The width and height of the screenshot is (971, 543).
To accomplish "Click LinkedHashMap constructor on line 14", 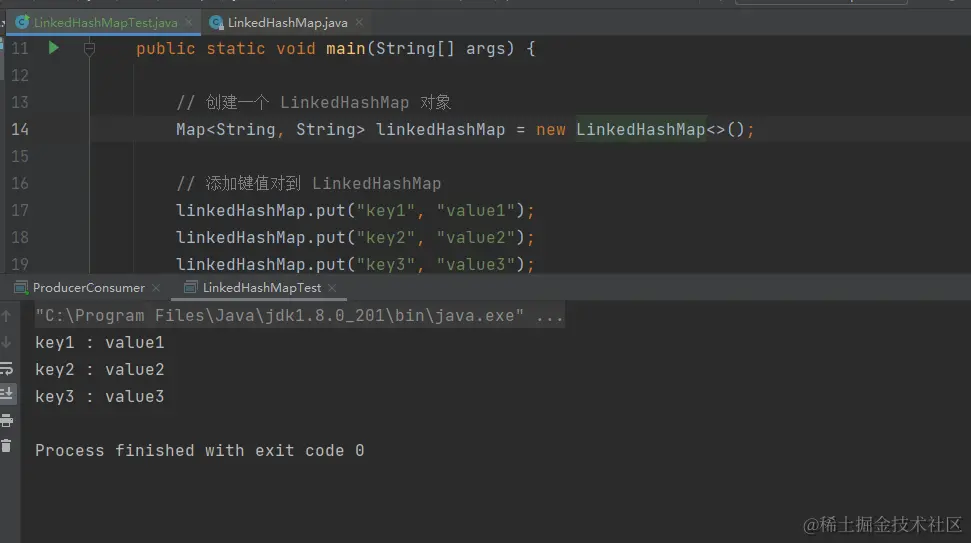I will coord(640,129).
